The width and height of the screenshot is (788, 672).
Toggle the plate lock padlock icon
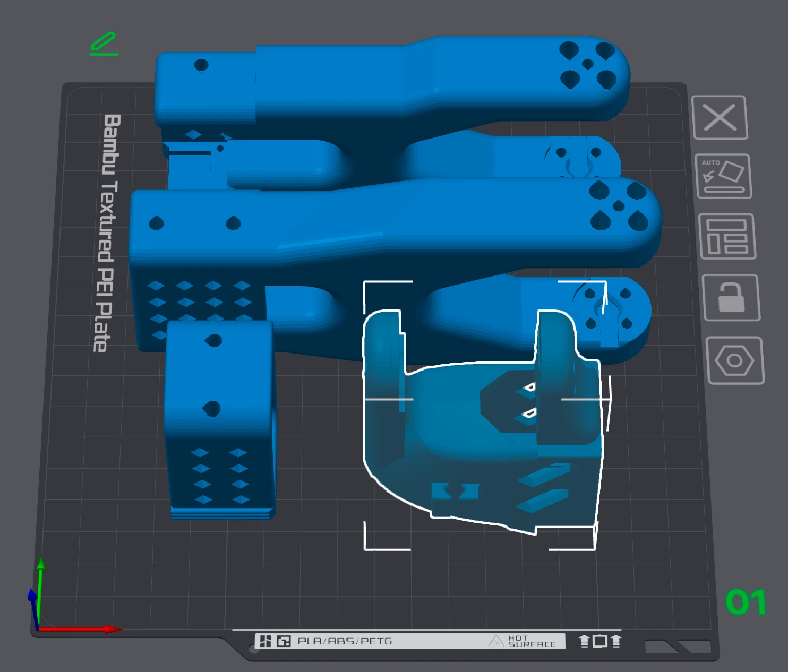[731, 297]
